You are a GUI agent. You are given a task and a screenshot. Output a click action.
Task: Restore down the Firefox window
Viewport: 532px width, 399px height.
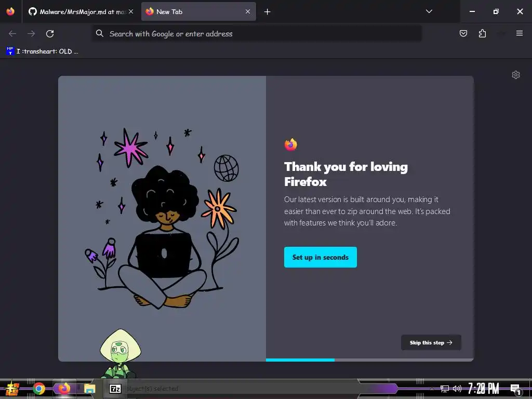point(496,11)
